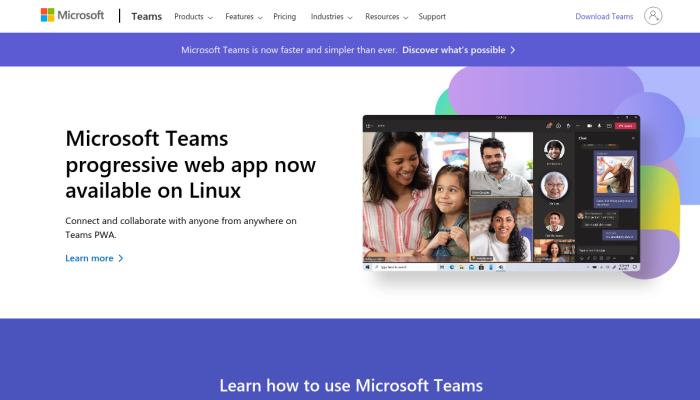The image size is (700, 400).
Task: Select the curly-haired woman's highlighted video tile
Action: pyautogui.click(x=501, y=230)
